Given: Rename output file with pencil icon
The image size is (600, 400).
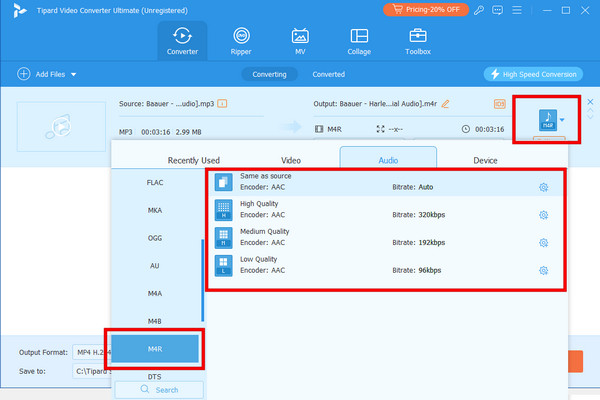Looking at the screenshot, I should coord(445,104).
